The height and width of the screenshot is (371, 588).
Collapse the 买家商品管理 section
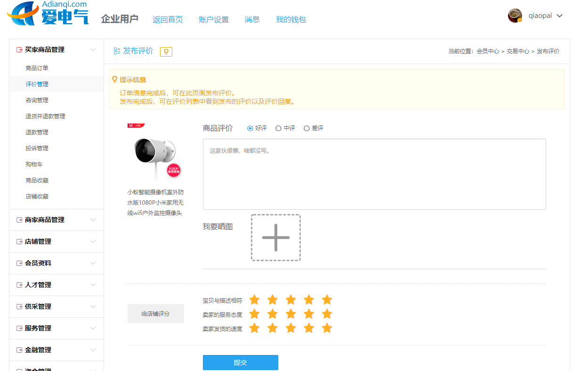(x=93, y=49)
